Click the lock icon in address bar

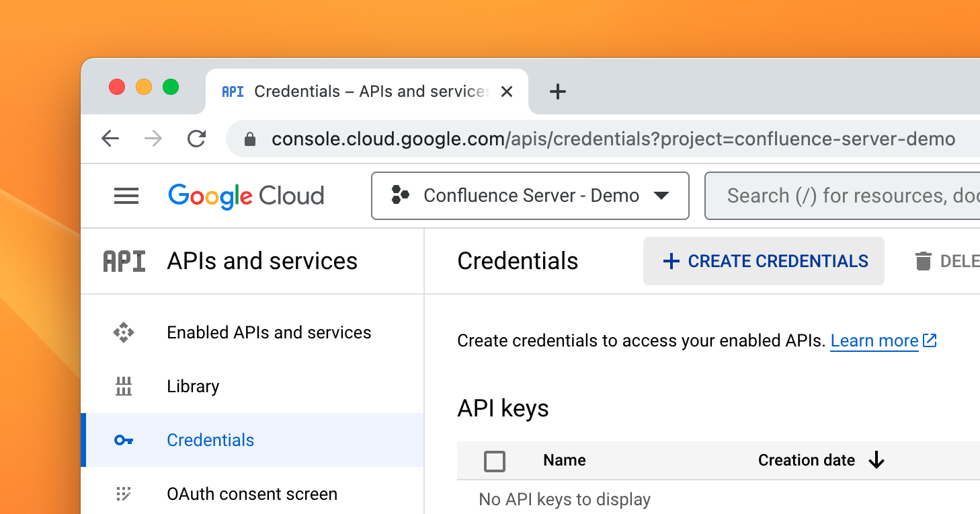pyautogui.click(x=250, y=139)
